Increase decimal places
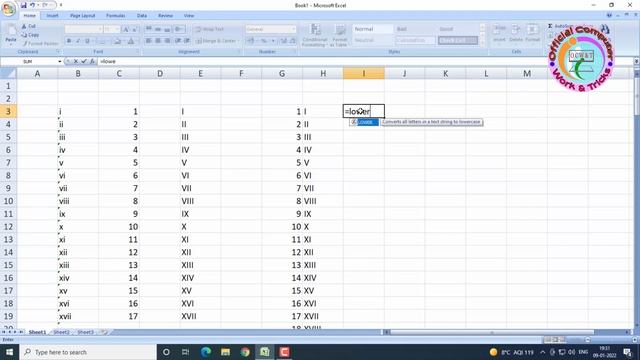 pyautogui.click(x=284, y=41)
